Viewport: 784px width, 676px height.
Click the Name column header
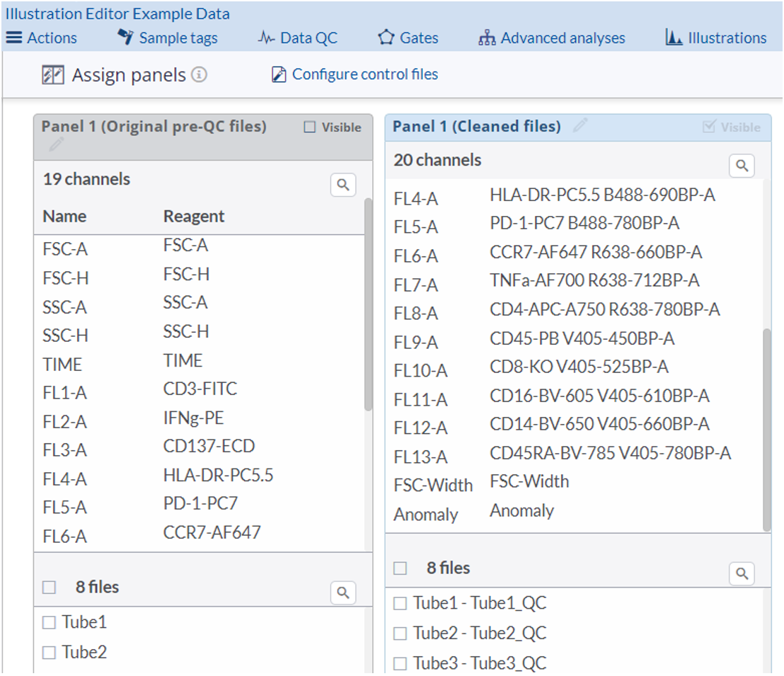pos(64,217)
